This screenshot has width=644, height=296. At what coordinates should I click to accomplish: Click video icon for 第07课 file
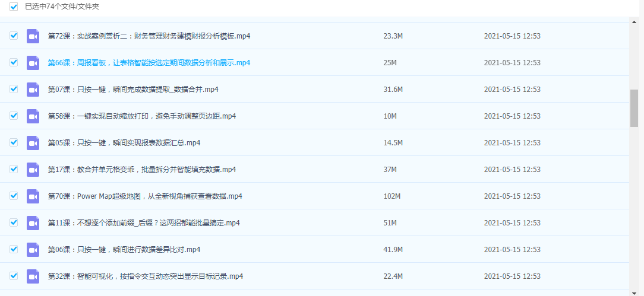pos(33,90)
